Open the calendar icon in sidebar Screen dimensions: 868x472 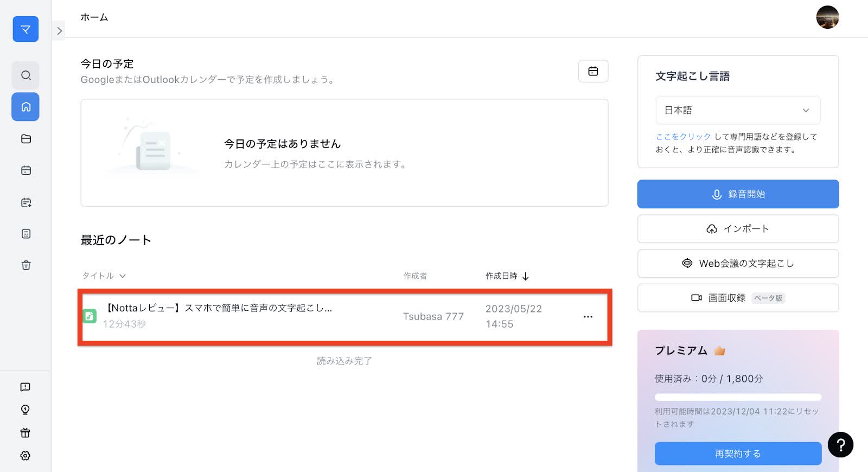pyautogui.click(x=25, y=170)
